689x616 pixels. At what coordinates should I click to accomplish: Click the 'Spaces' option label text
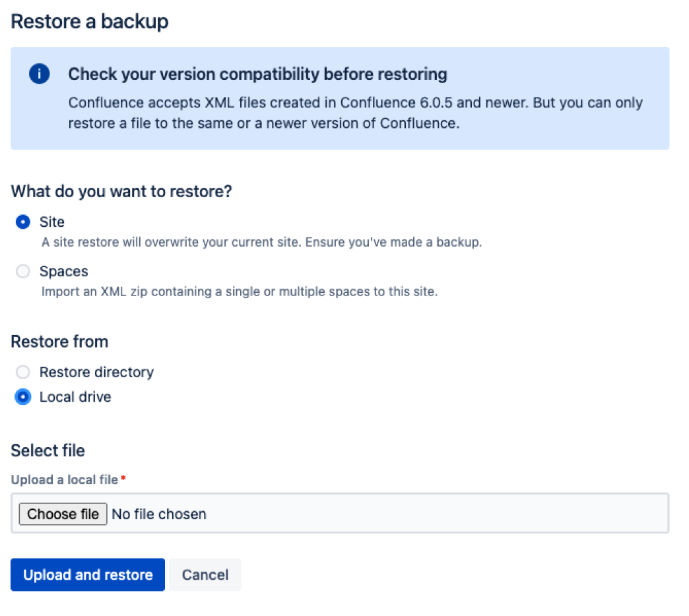[63, 271]
